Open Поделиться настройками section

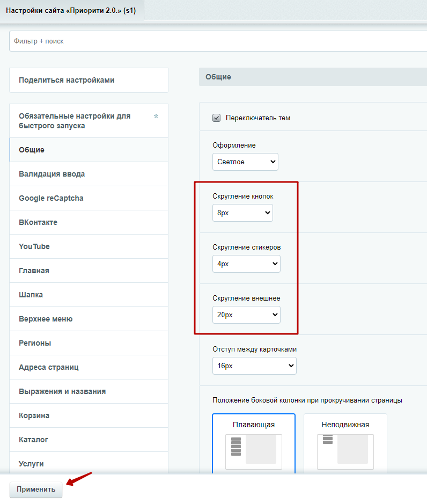[x=89, y=80]
